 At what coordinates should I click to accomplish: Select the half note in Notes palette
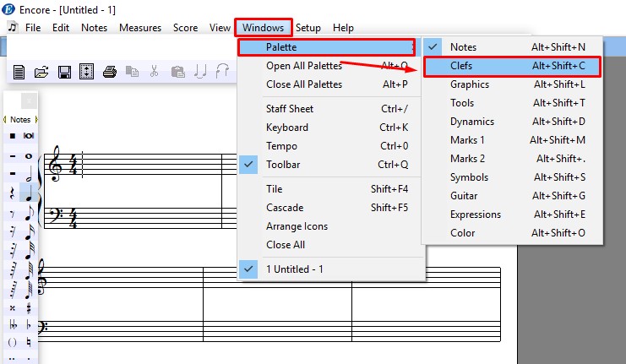tap(29, 174)
